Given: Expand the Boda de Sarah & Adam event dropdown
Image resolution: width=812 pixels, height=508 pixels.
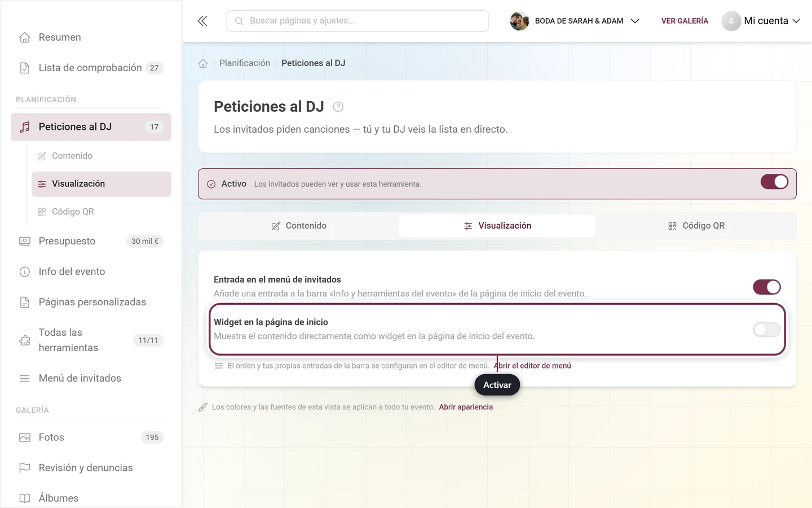Looking at the screenshot, I should [575, 21].
